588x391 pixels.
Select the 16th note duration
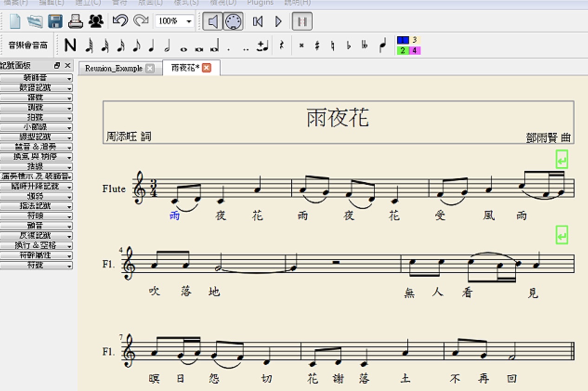(x=120, y=46)
